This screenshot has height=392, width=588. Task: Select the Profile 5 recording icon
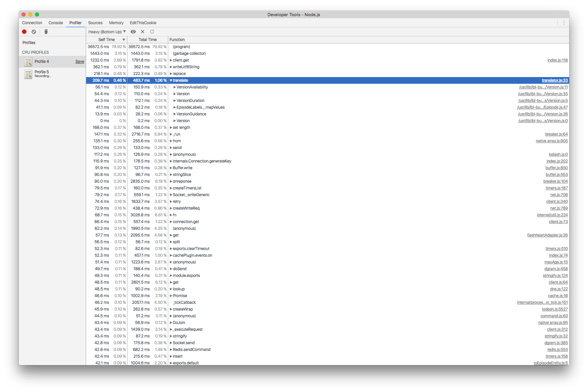(x=28, y=74)
